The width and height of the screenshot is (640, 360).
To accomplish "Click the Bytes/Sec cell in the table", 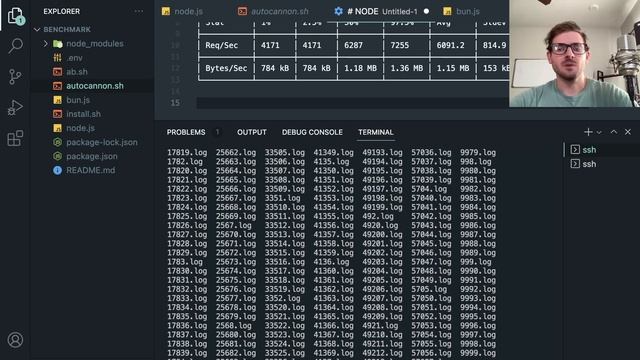I will [x=226, y=68].
